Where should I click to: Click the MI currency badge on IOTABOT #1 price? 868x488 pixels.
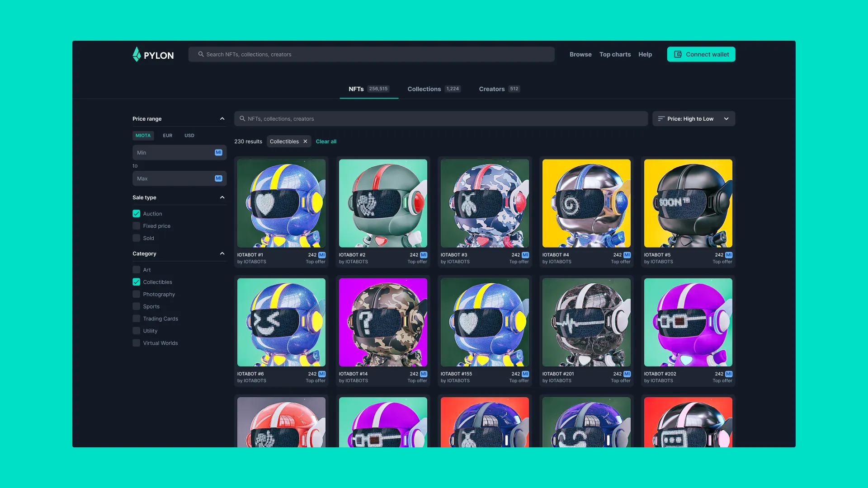[x=321, y=255]
